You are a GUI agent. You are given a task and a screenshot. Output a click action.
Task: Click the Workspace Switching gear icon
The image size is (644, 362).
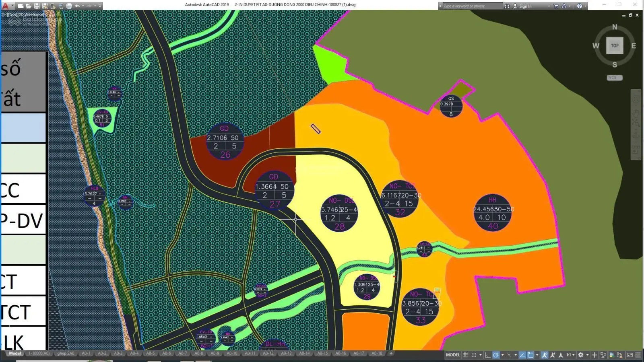tap(581, 355)
